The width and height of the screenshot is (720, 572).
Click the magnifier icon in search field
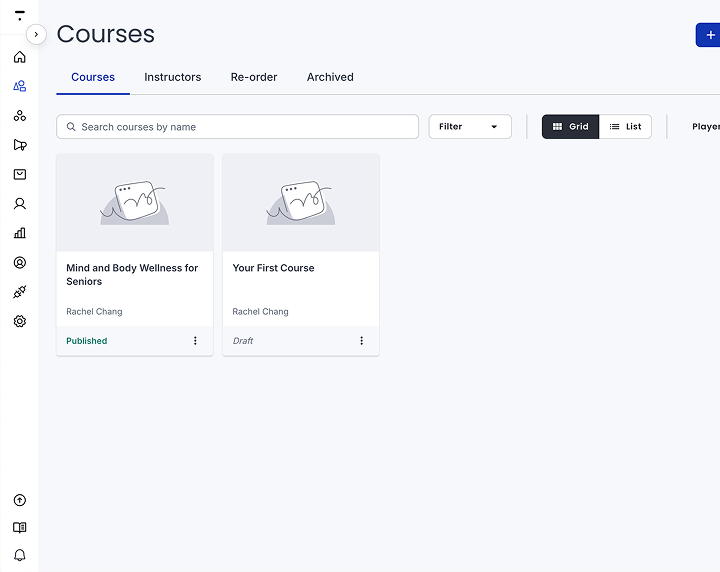pos(71,127)
